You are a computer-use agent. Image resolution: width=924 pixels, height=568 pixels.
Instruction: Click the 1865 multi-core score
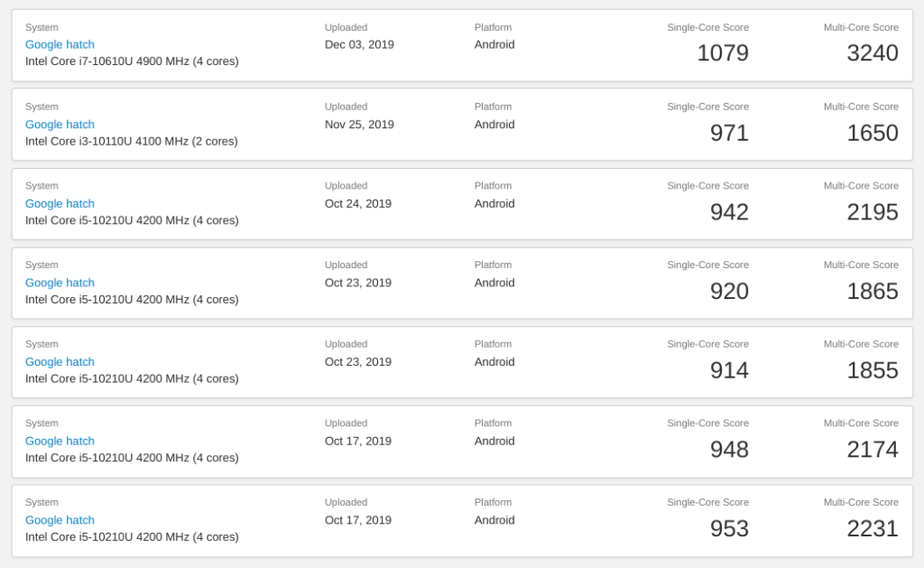coord(873,292)
